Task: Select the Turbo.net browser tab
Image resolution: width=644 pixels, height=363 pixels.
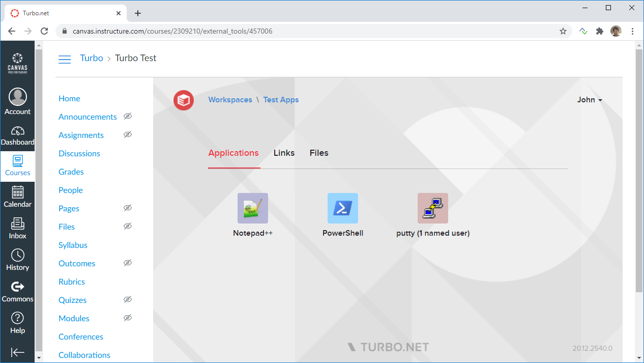Action: pyautogui.click(x=66, y=13)
